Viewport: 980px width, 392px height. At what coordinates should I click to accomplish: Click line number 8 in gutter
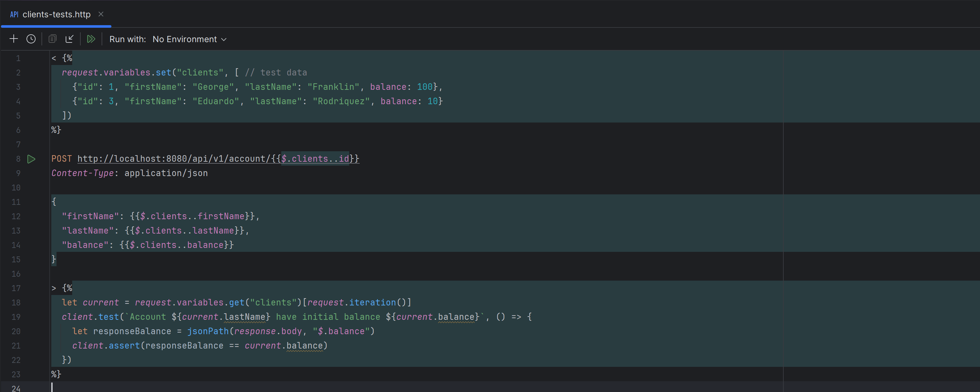coord(18,159)
